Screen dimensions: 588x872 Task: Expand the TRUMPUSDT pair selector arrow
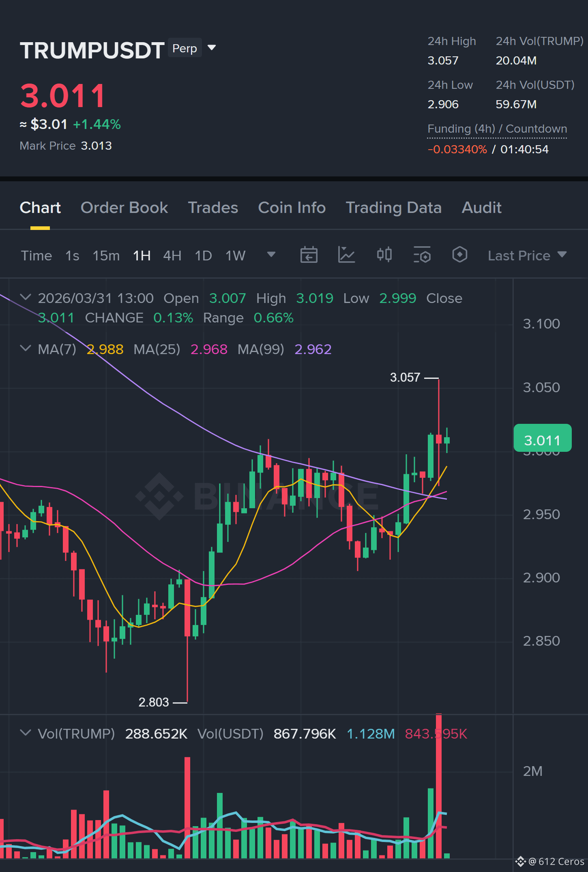pos(211,48)
